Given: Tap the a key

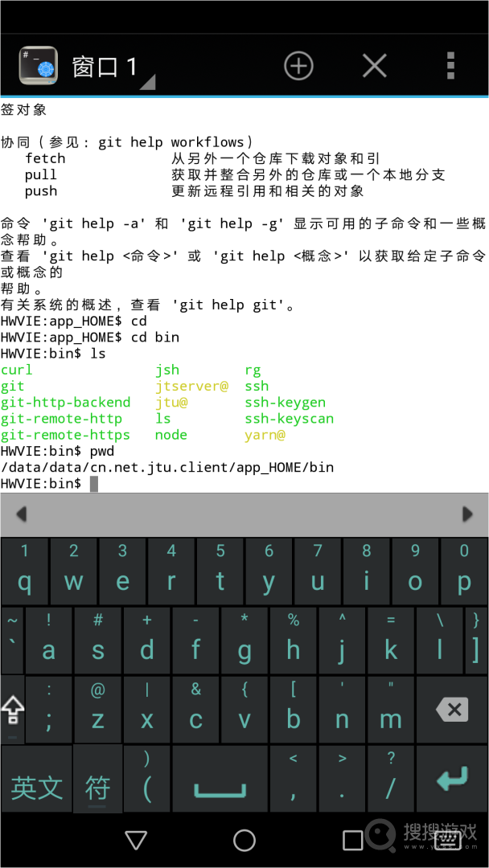Looking at the screenshot, I should click(x=49, y=640).
